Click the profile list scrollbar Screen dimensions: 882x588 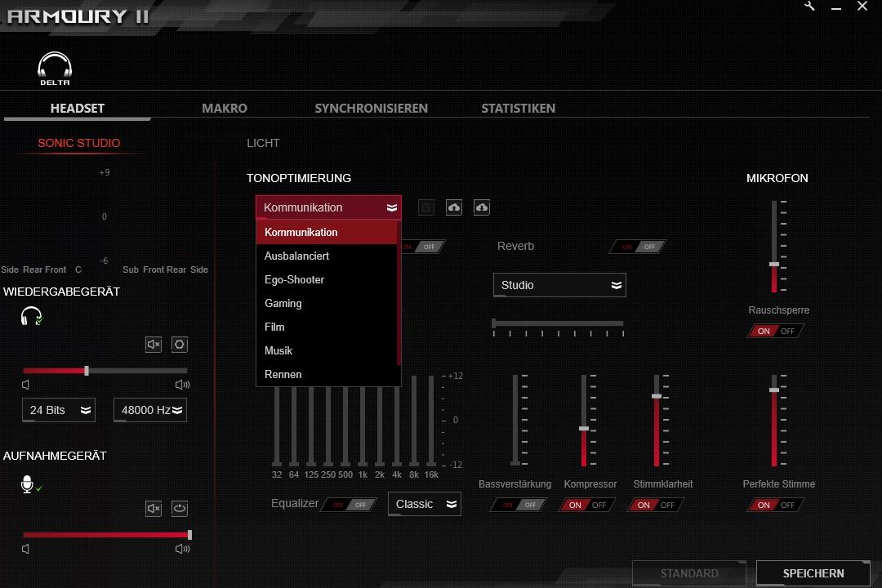399,292
